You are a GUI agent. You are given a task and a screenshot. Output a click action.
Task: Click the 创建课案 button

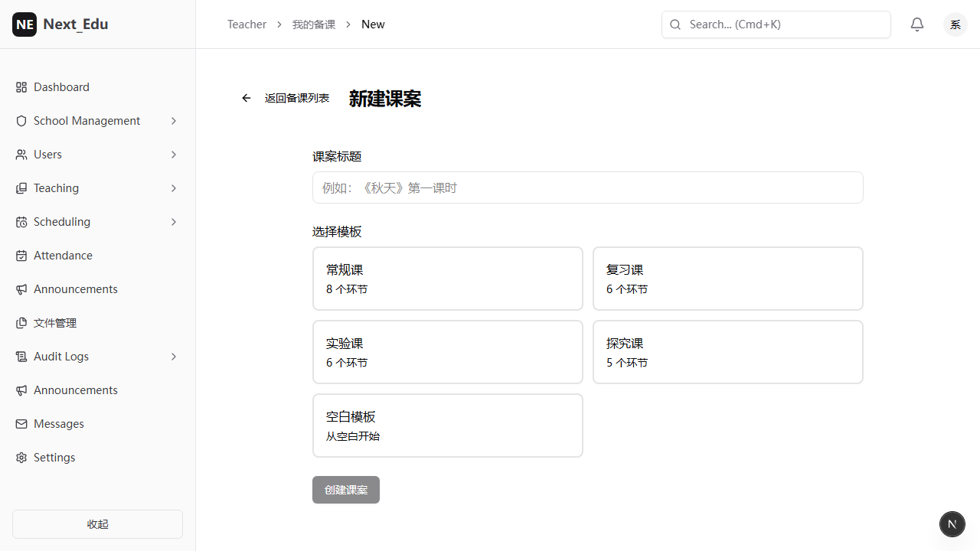click(346, 490)
